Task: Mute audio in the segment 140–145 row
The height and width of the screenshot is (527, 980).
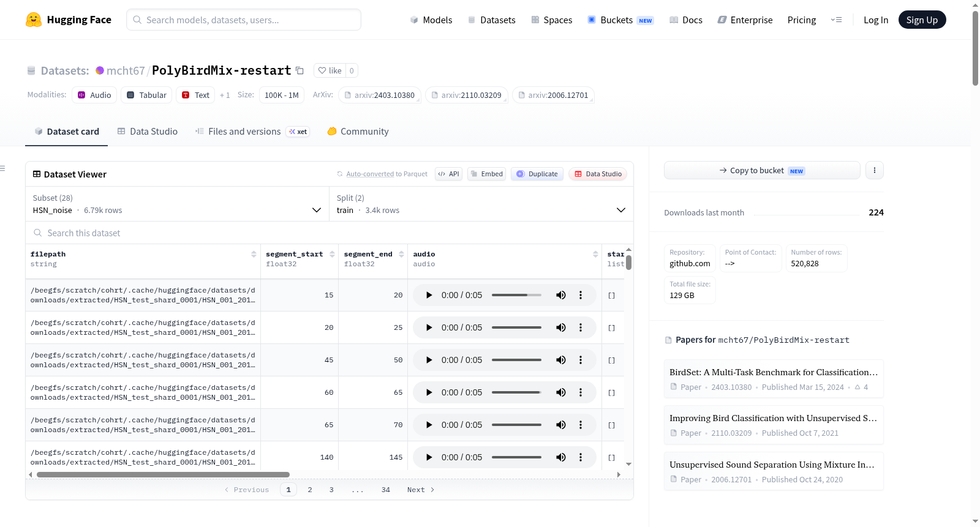Action: click(x=561, y=457)
